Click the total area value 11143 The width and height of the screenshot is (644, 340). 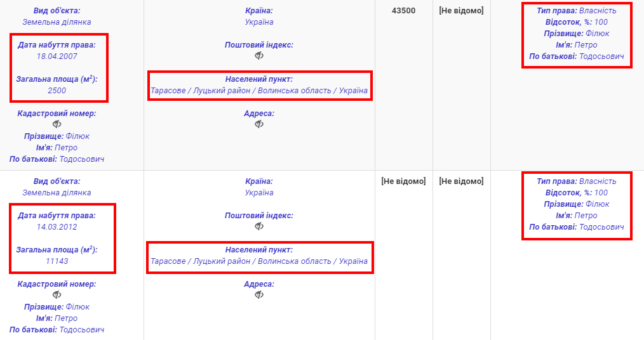(x=57, y=261)
